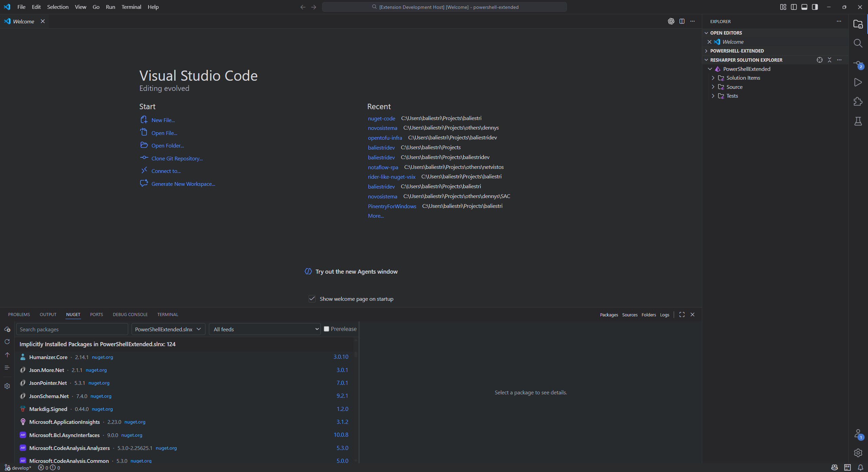Image resolution: width=868 pixels, height=472 pixels.
Task: Open editor More Actions ellipsis
Action: (692, 21)
